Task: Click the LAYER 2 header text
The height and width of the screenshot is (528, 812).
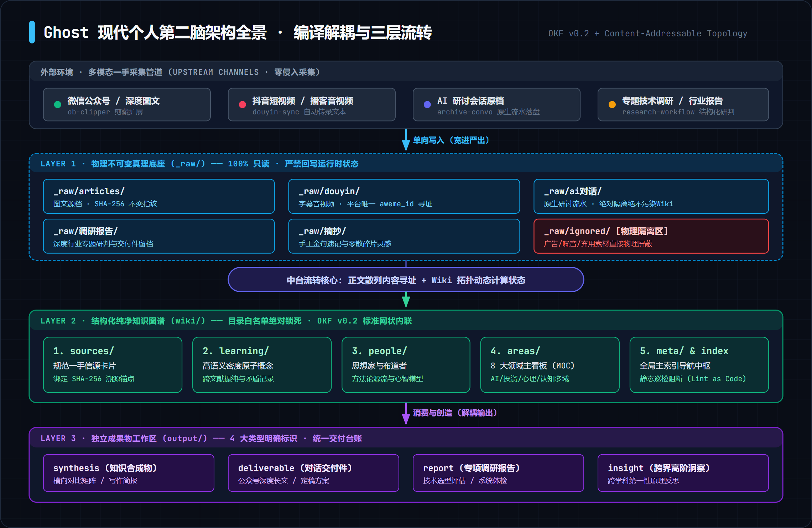Action: pos(226,321)
